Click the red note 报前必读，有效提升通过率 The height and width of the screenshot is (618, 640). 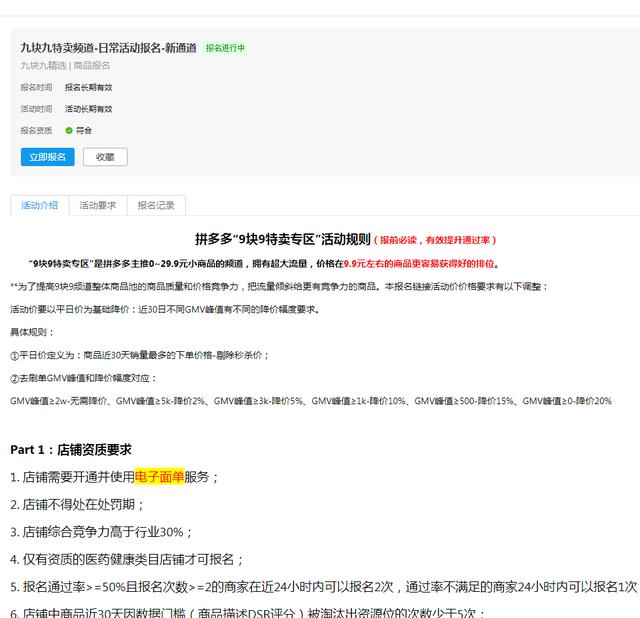pos(435,240)
